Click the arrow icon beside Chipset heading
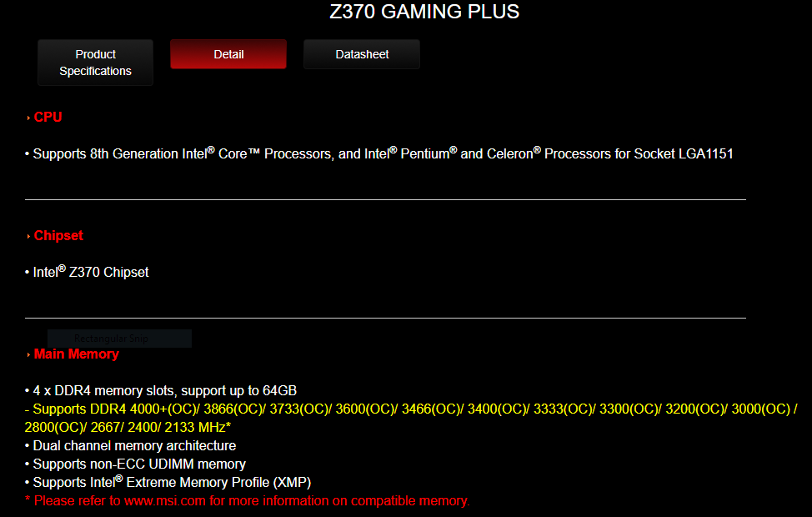Screen dimensions: 812x517 point(28,237)
